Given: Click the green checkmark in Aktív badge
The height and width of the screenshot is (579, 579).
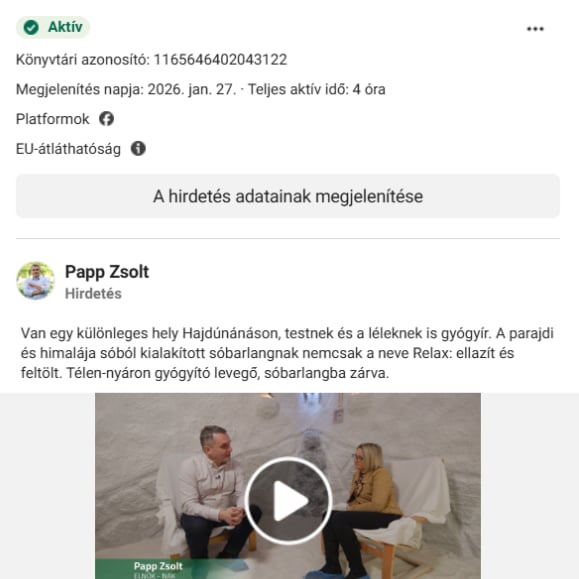Looking at the screenshot, I should pos(31,27).
